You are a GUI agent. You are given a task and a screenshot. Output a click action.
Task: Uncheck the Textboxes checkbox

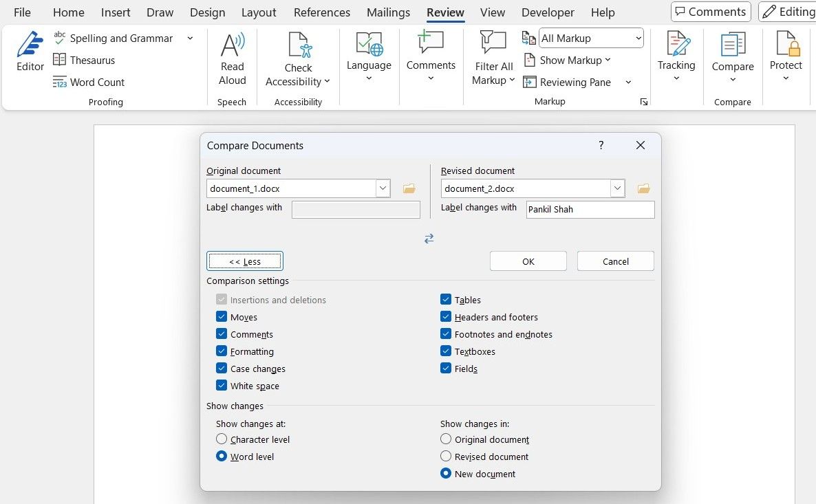[445, 351]
